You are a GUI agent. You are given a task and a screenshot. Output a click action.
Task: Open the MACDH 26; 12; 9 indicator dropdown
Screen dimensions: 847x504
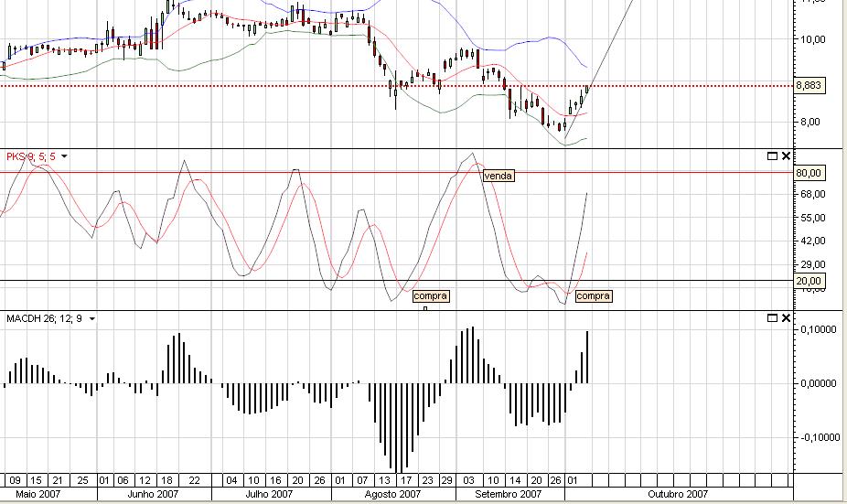point(91,319)
